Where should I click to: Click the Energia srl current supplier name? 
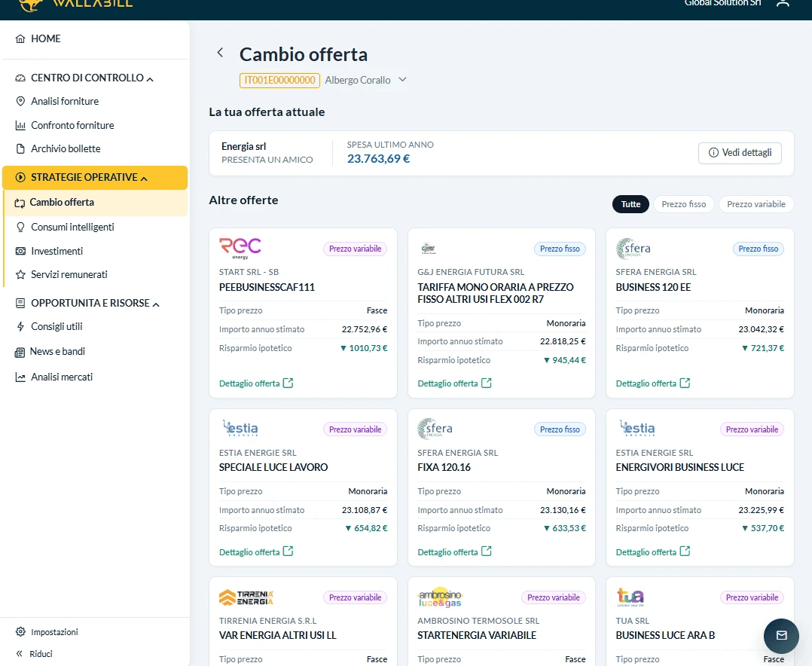pyautogui.click(x=244, y=147)
